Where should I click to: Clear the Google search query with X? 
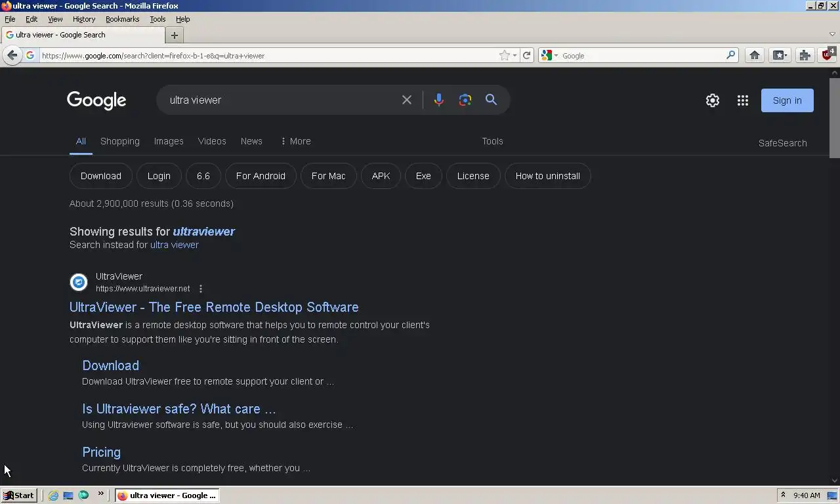point(407,100)
